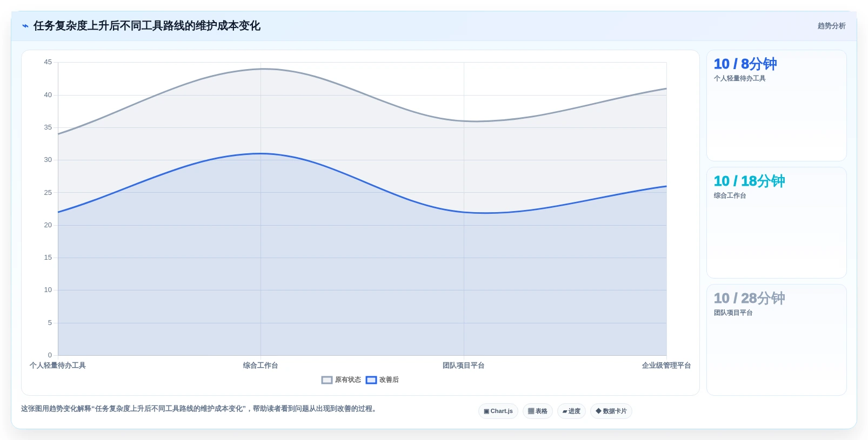The image size is (868, 440).
Task: Click the 趋势分析 label in header
Action: click(831, 26)
